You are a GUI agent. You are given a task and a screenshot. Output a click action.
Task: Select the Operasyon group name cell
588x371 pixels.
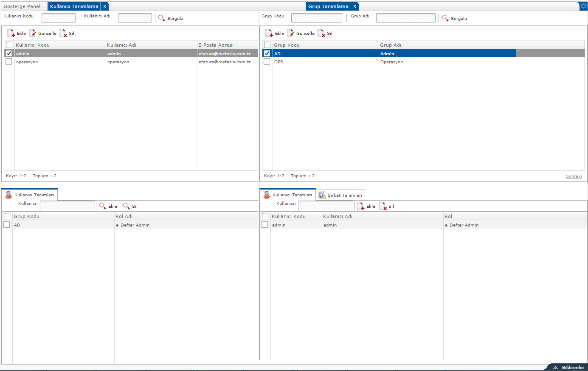click(x=432, y=62)
